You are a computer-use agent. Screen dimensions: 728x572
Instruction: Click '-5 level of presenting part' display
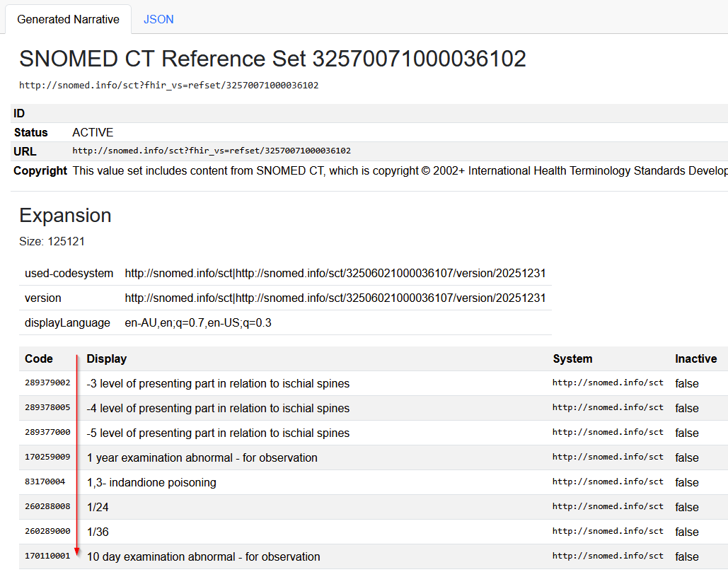point(218,433)
